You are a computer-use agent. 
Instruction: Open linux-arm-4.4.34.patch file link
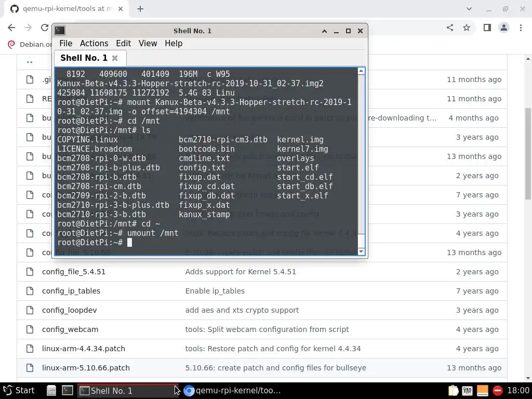tap(84, 349)
